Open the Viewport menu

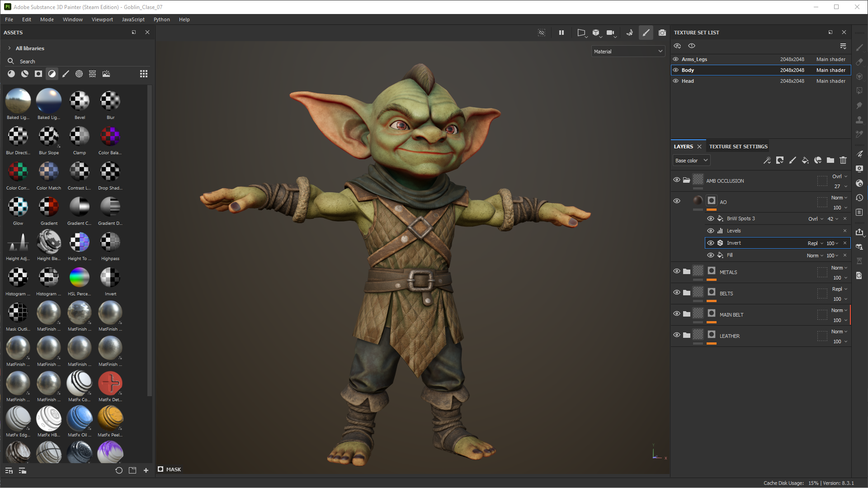pyautogui.click(x=102, y=19)
